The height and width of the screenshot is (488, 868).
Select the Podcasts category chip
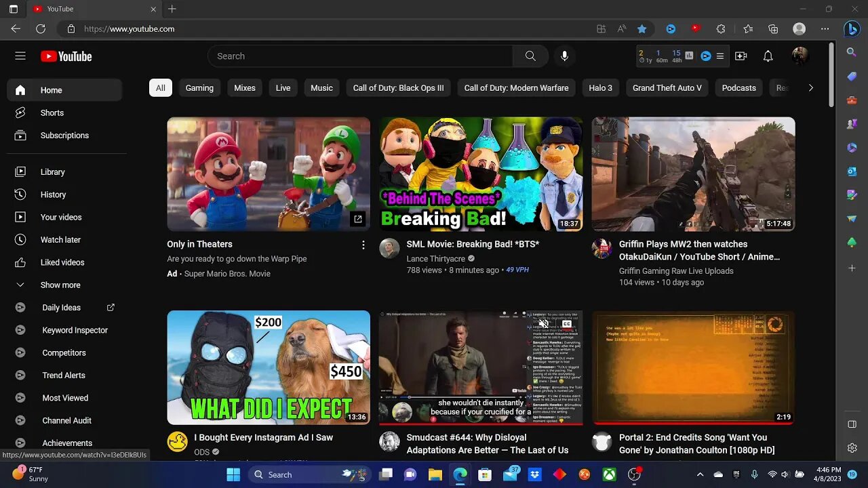738,88
